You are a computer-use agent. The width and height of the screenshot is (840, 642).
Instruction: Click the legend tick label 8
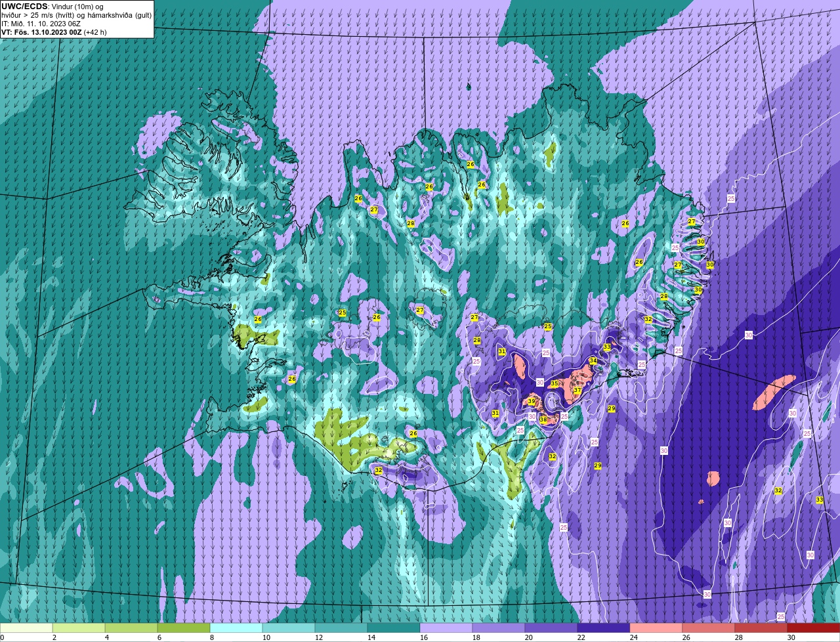(212, 637)
